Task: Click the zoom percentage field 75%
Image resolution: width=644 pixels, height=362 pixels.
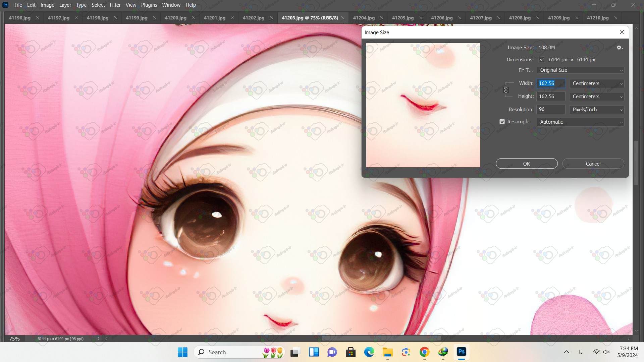Action: (x=14, y=339)
